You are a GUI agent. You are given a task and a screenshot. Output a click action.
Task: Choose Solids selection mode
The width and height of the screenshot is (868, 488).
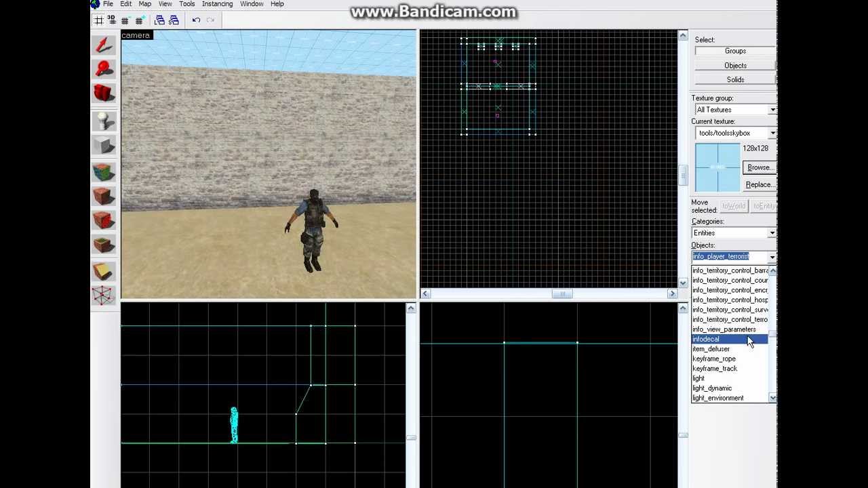pos(735,80)
